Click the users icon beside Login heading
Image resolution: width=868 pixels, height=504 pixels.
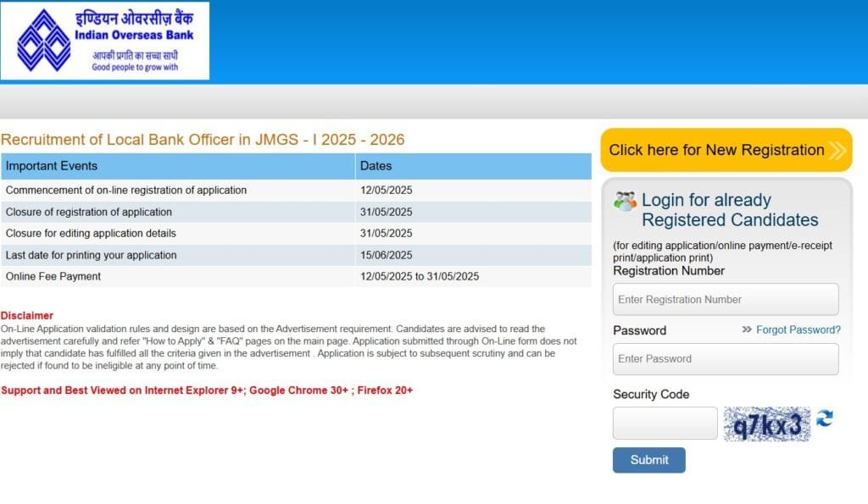pos(625,202)
